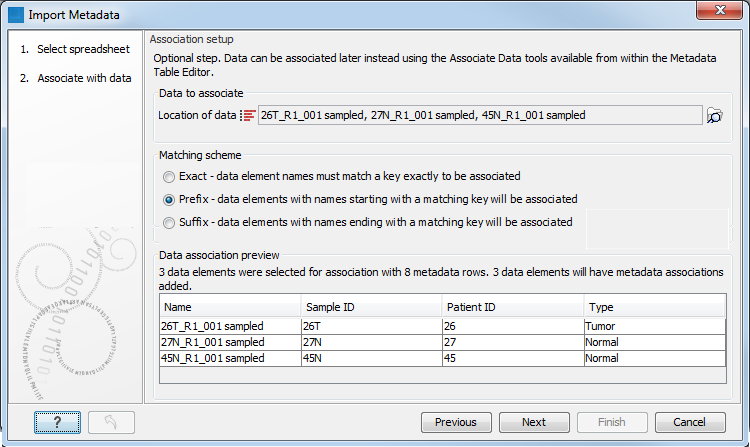Viewport: 750px width, 447px height.
Task: Select the Exact matching scheme option
Action: (x=169, y=176)
